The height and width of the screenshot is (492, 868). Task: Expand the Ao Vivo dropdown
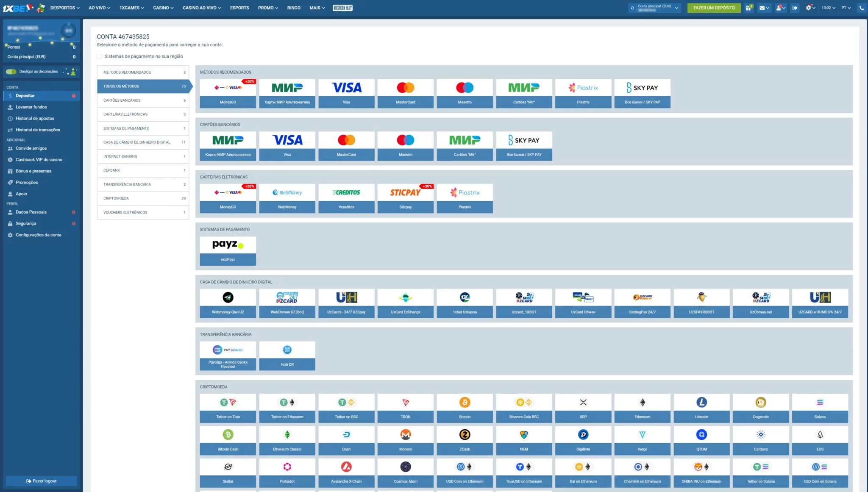(99, 8)
